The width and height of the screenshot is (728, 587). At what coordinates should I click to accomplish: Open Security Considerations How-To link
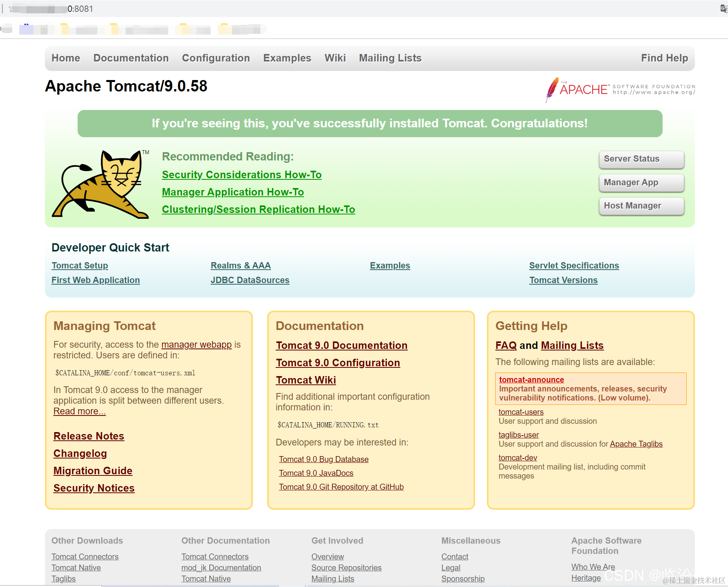click(241, 175)
